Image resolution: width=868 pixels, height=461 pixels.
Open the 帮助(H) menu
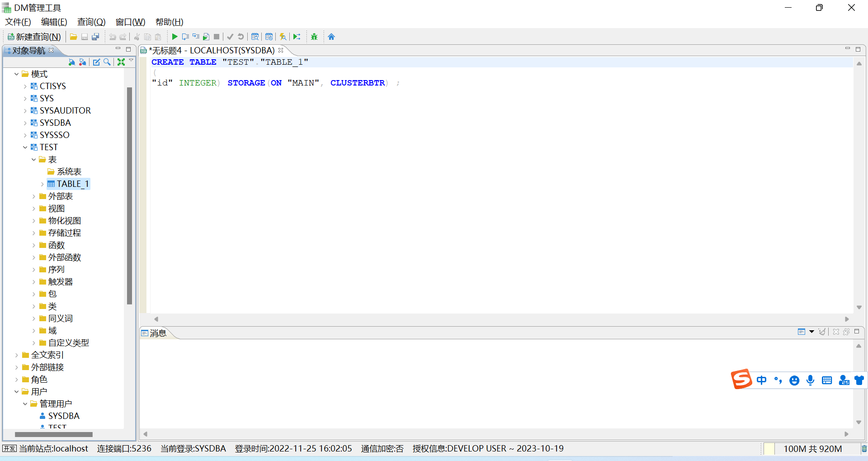pos(169,22)
